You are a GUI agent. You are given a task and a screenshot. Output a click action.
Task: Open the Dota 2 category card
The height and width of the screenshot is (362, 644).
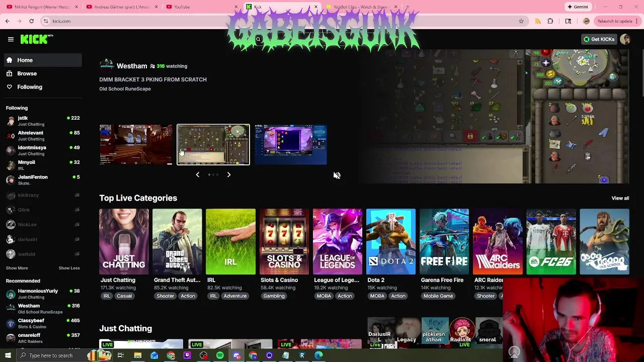(x=391, y=242)
